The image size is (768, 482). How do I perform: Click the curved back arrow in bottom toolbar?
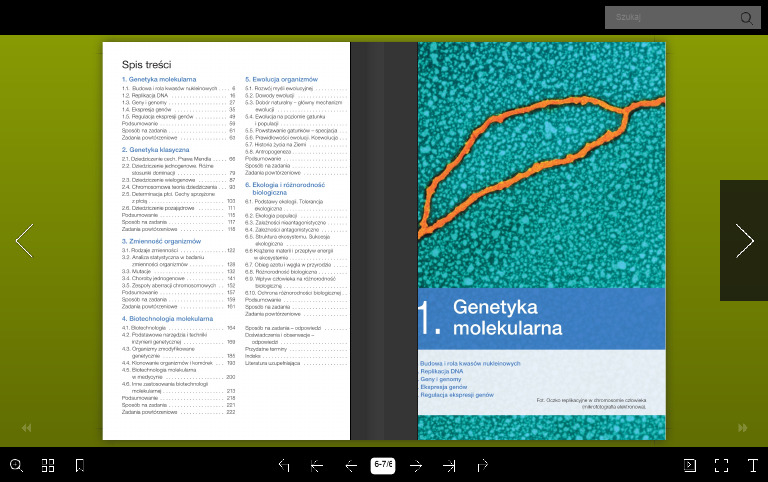284,465
